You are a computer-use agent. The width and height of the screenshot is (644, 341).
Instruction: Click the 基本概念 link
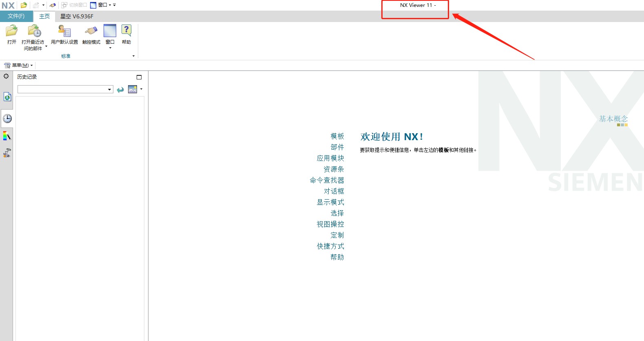point(613,119)
